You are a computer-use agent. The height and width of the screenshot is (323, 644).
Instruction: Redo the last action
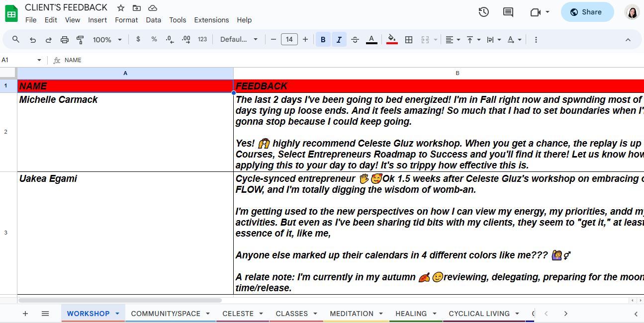click(49, 40)
